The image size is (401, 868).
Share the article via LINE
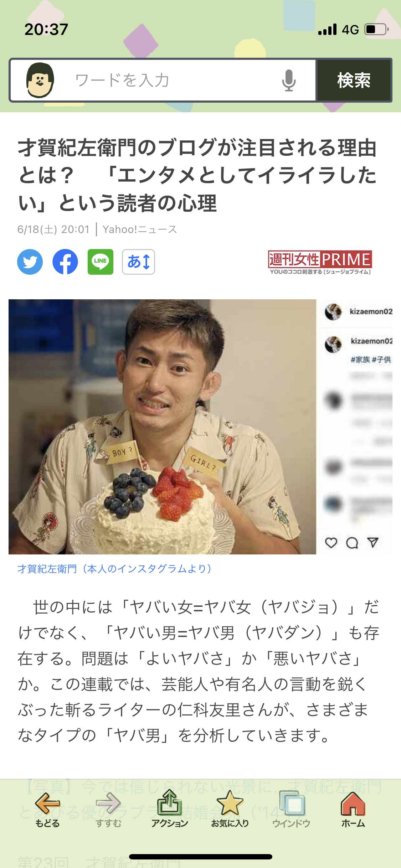click(101, 262)
